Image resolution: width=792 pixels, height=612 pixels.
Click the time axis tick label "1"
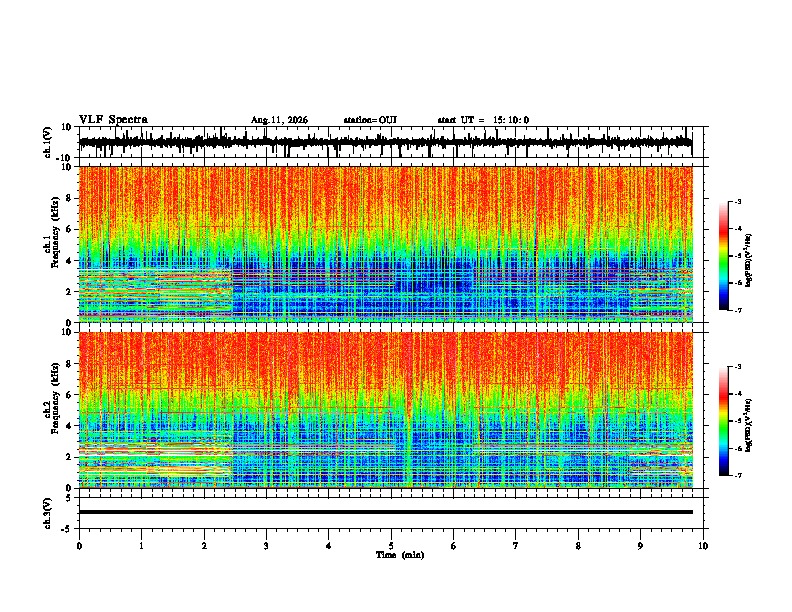[x=141, y=546]
